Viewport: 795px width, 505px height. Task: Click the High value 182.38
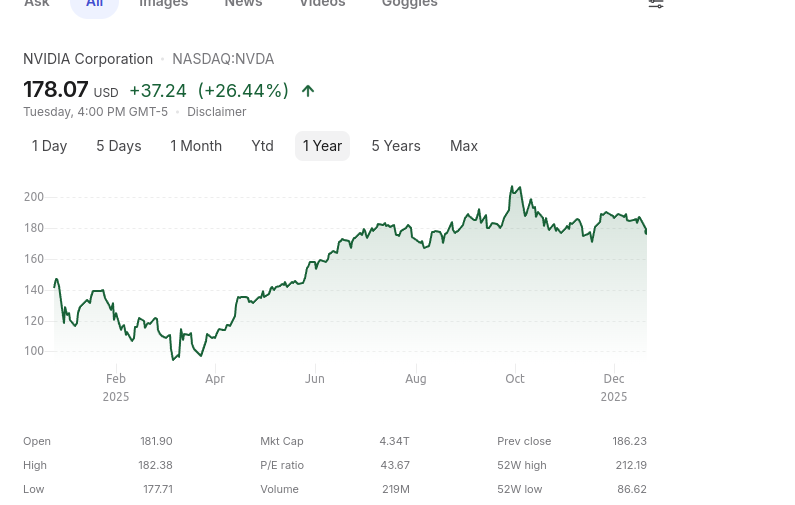tap(155, 465)
